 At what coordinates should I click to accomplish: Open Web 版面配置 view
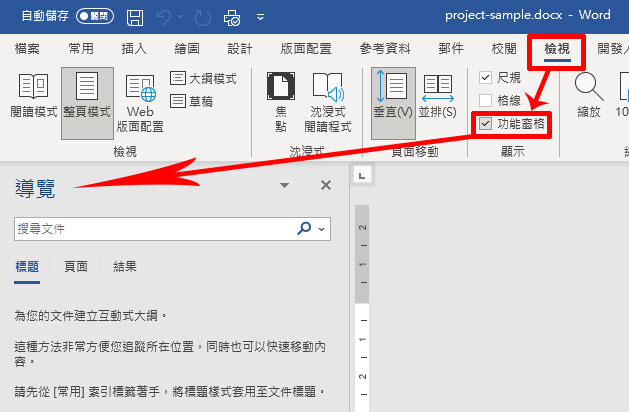138,102
